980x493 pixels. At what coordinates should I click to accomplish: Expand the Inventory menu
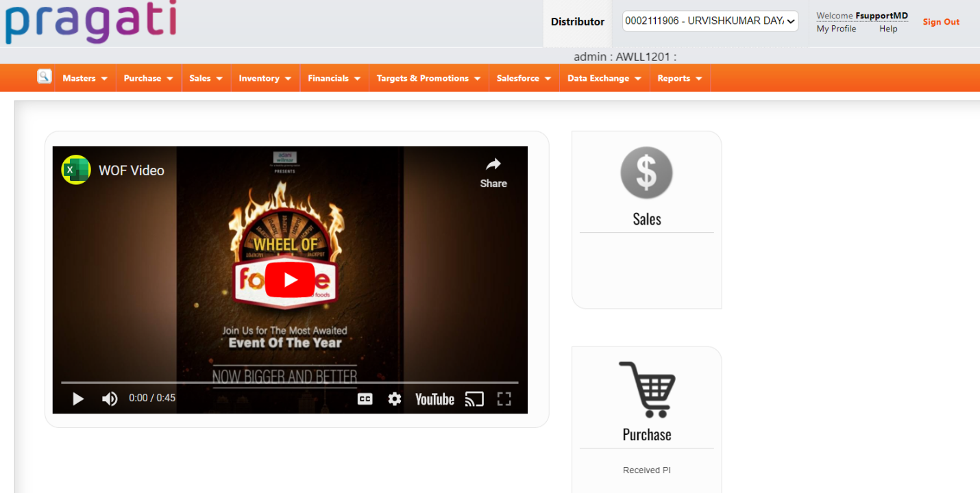pyautogui.click(x=265, y=78)
